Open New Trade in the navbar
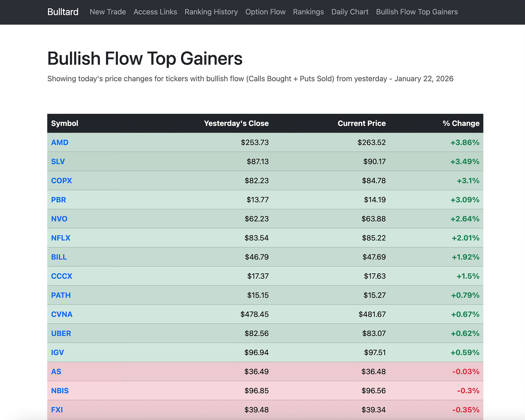 [x=108, y=12]
